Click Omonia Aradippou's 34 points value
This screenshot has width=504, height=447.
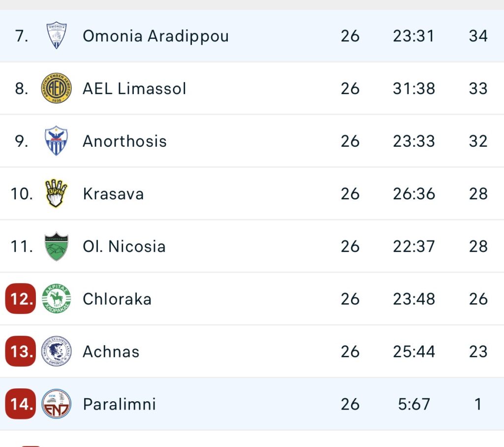(x=478, y=36)
